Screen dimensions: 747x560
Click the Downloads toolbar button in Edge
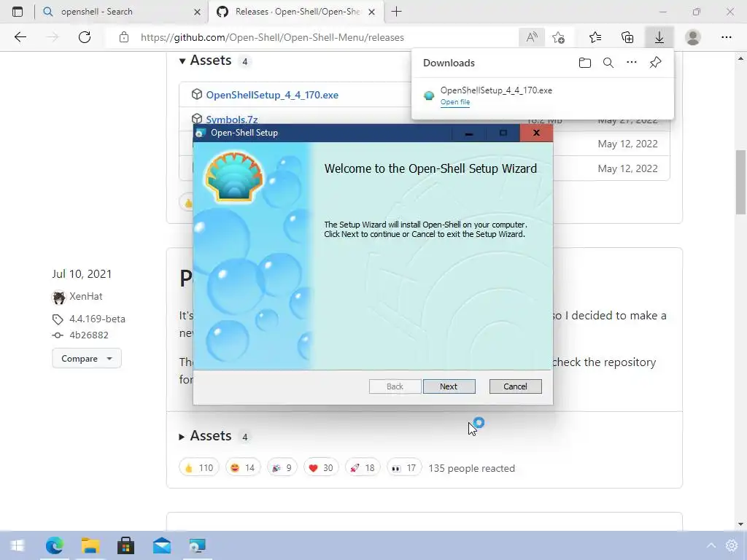pyautogui.click(x=659, y=37)
